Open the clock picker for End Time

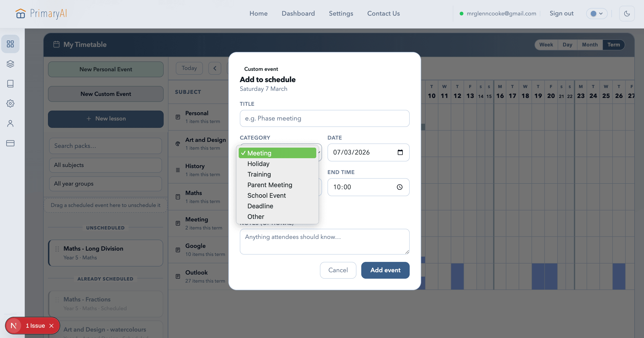click(400, 187)
